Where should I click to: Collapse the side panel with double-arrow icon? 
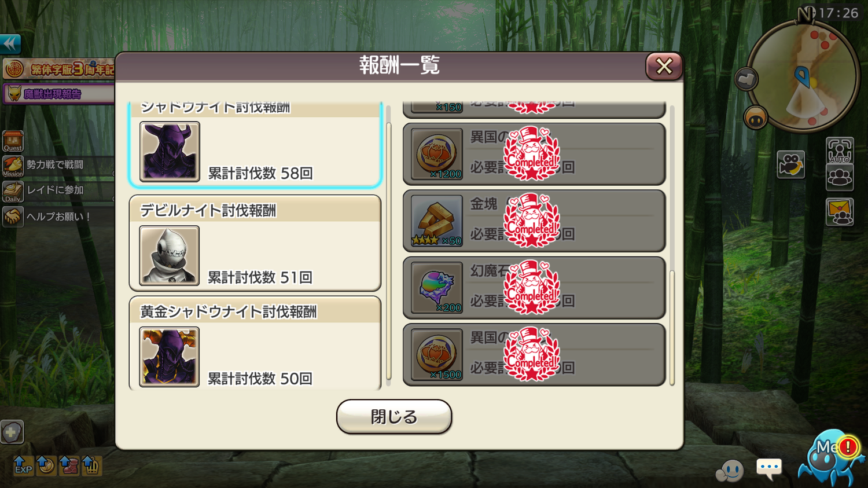point(10,44)
